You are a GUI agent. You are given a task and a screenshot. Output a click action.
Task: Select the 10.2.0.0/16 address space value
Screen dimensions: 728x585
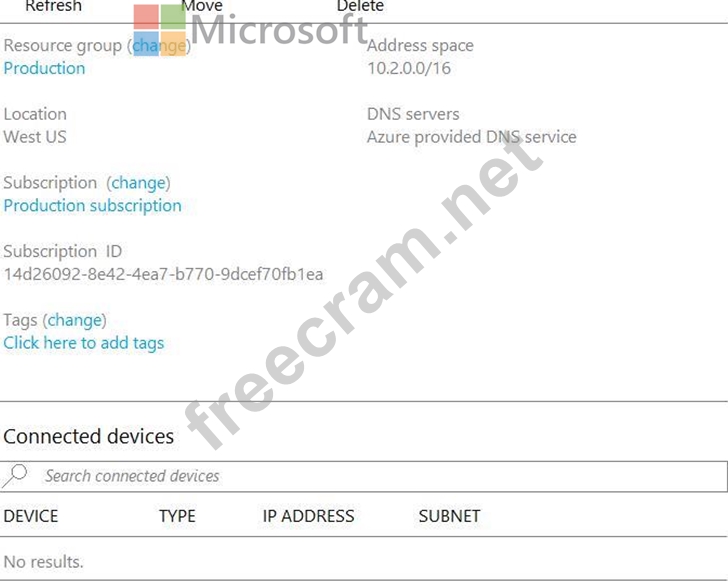pos(409,68)
